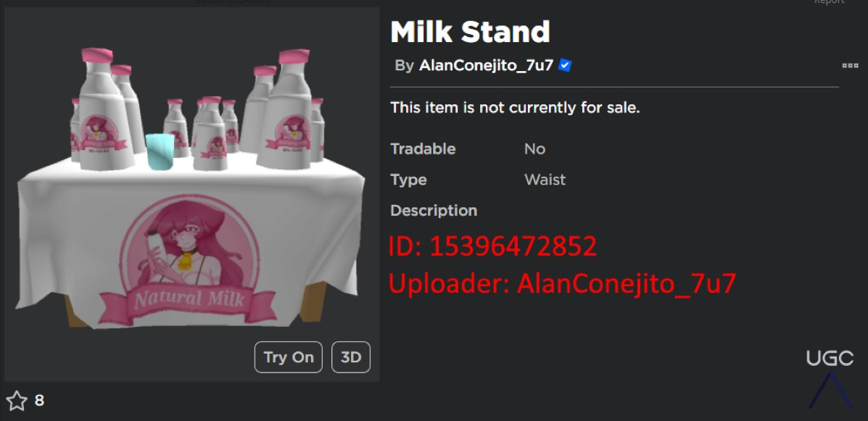Click the Waist type value

[545, 180]
